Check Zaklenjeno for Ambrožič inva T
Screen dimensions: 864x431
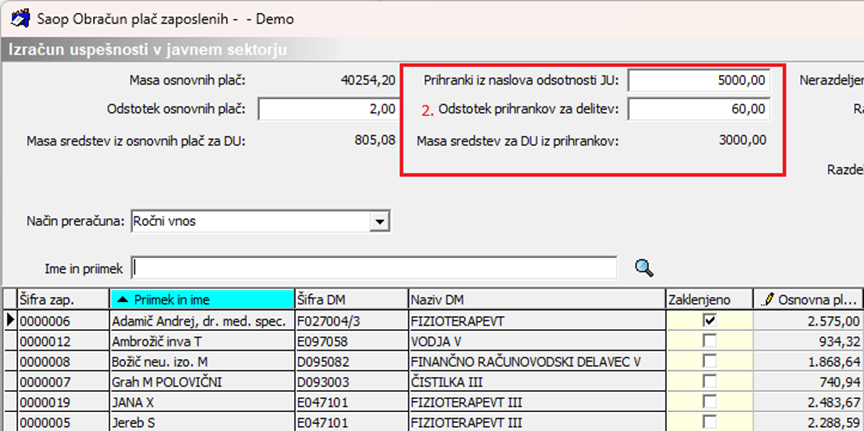pyautogui.click(x=710, y=341)
